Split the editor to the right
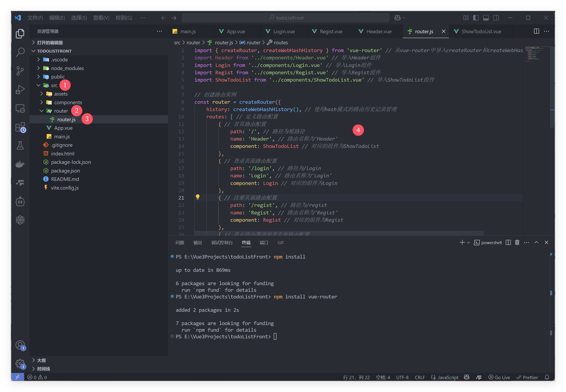Screen dimensions: 566x392 pyautogui.click(x=536, y=31)
